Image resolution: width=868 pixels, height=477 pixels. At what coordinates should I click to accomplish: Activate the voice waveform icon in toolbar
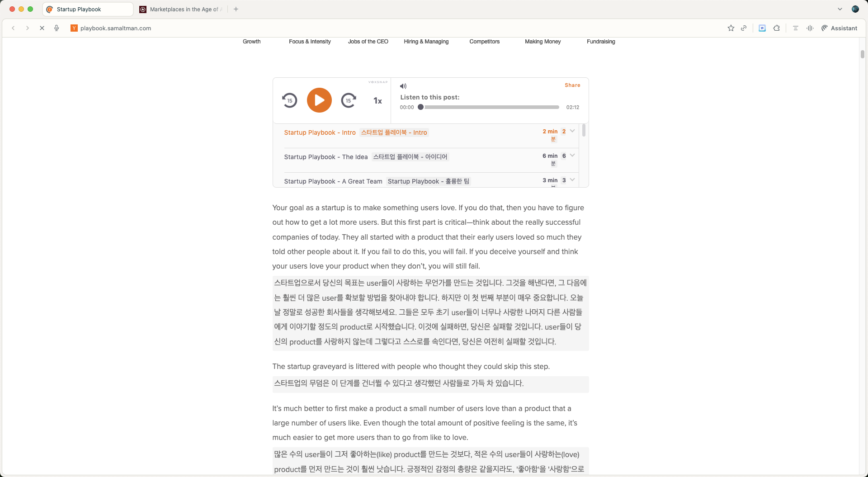809,28
